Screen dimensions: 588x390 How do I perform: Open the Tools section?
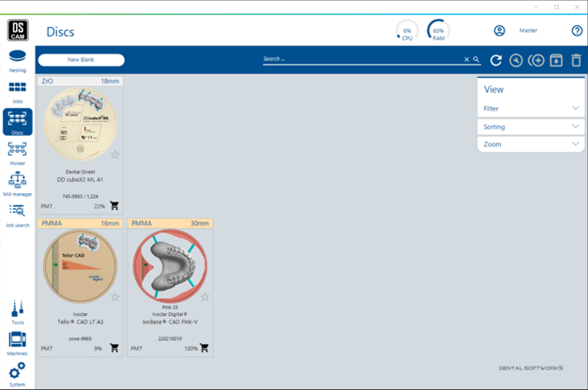coord(17,312)
